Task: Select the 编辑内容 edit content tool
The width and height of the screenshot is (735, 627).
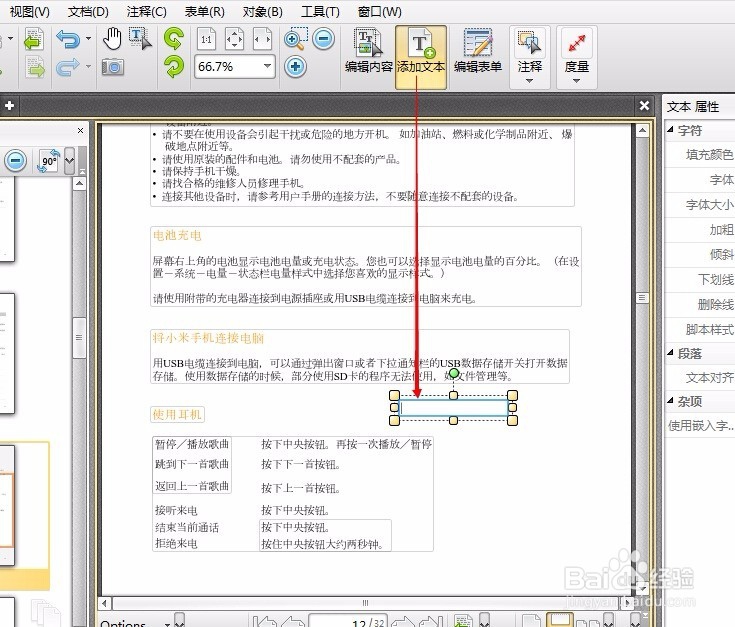Action: [368, 52]
